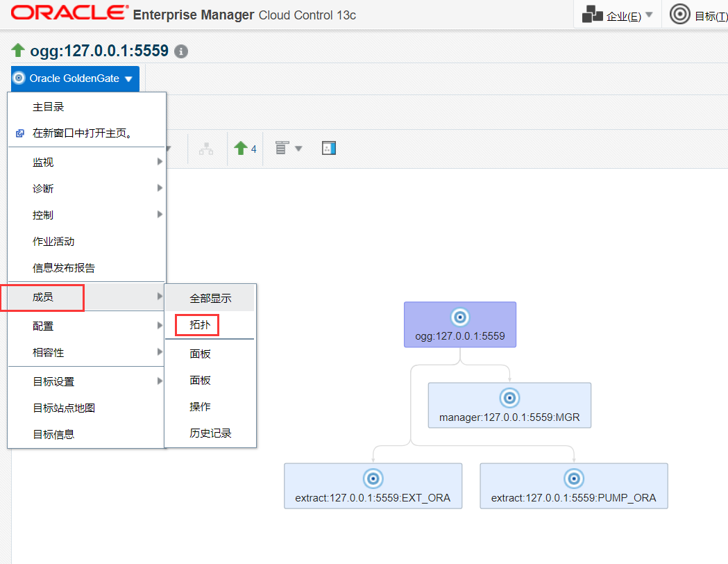This screenshot has height=564, width=728.
Task: Click the open-in-new-window icon in menu
Action: 20,133
